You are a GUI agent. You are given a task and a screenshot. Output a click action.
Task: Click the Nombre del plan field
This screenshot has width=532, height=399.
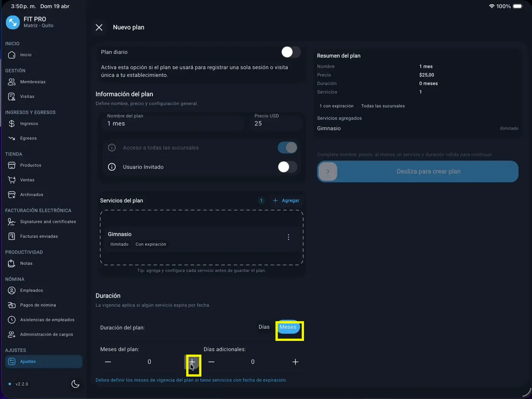[173, 123]
